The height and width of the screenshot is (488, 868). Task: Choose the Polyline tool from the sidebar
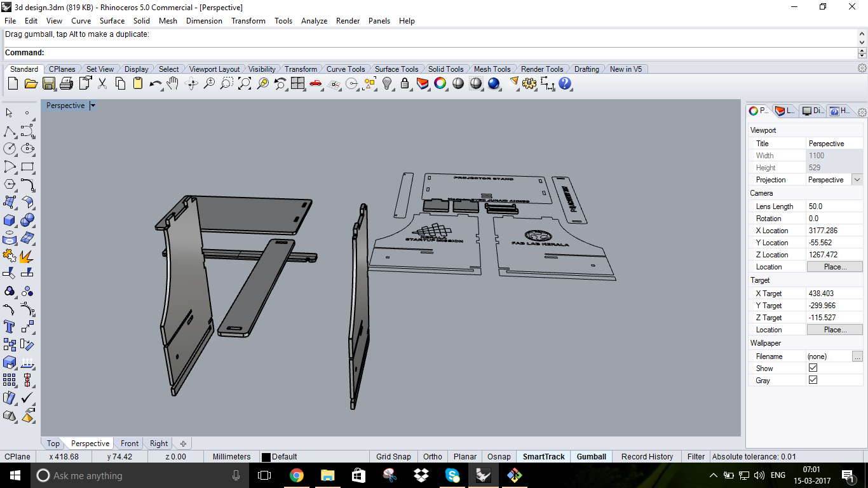point(9,132)
